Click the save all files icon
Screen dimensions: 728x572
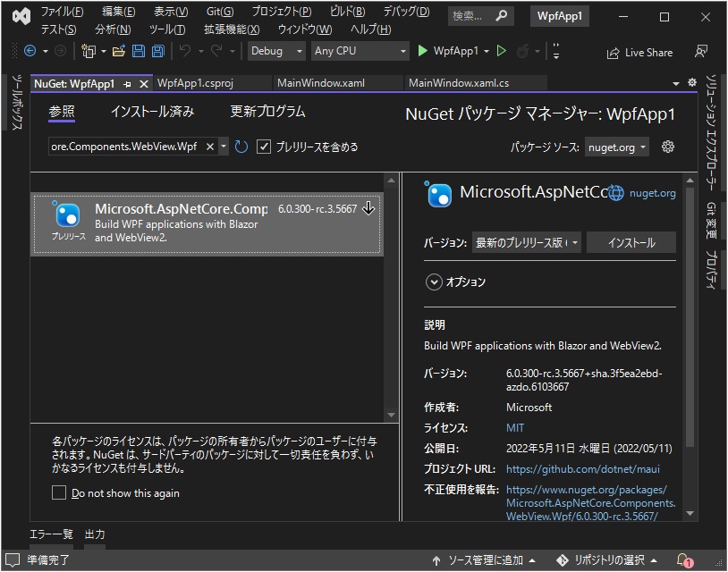(x=158, y=51)
